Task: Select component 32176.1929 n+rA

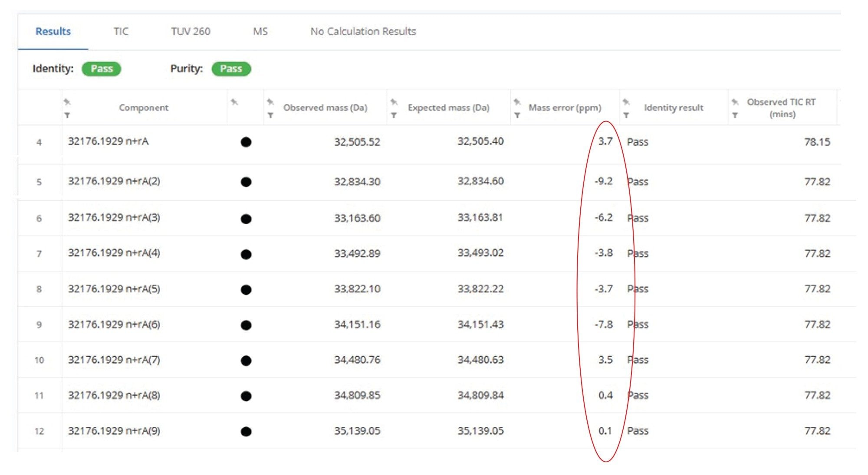Action: coord(108,141)
